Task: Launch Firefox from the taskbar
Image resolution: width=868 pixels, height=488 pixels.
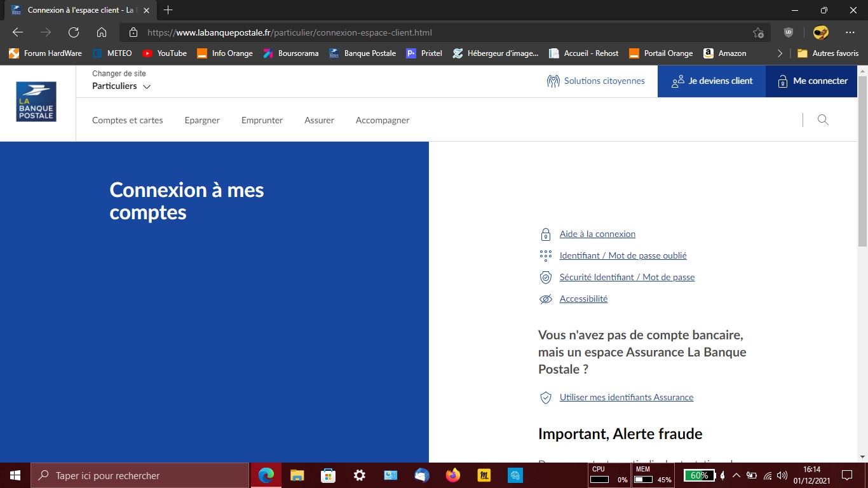Action: point(453,475)
